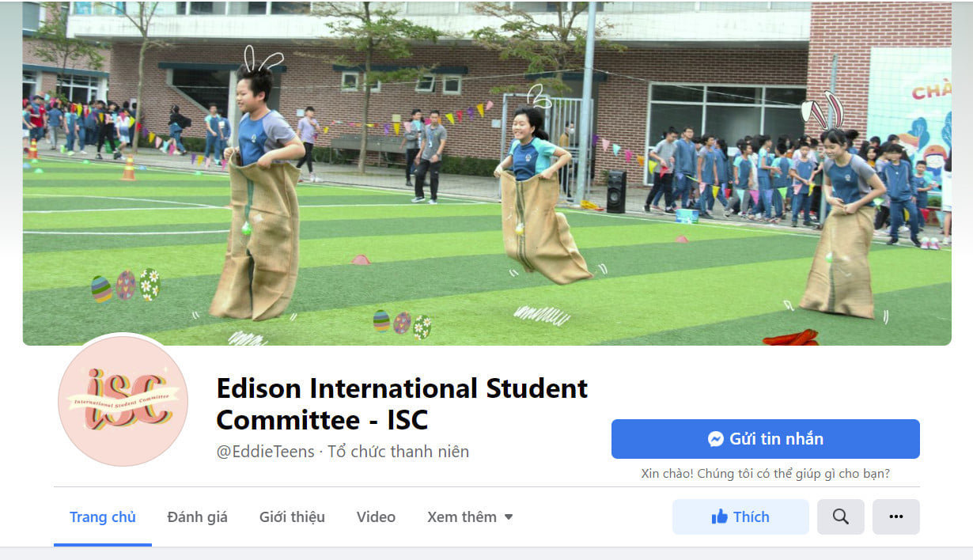Image resolution: width=973 pixels, height=560 pixels.
Task: Like the page with Thích button
Action: (740, 516)
